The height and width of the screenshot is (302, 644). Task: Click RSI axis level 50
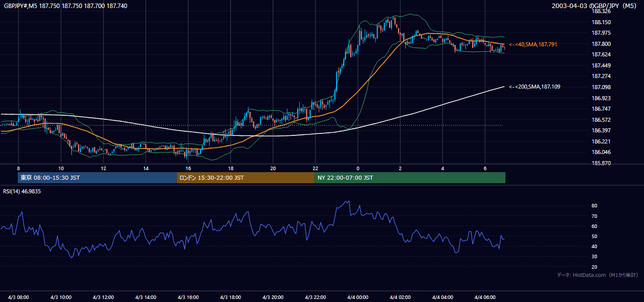[595, 236]
